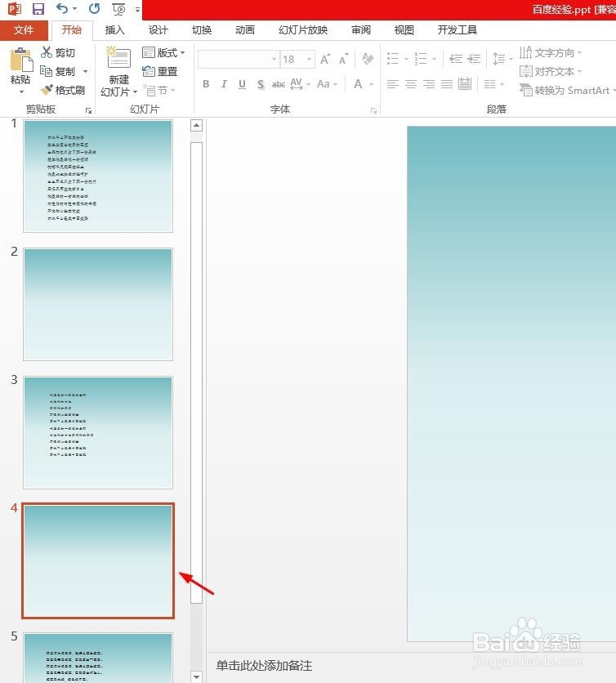The height and width of the screenshot is (683, 616).
Task: Align text left
Action: pyautogui.click(x=393, y=83)
